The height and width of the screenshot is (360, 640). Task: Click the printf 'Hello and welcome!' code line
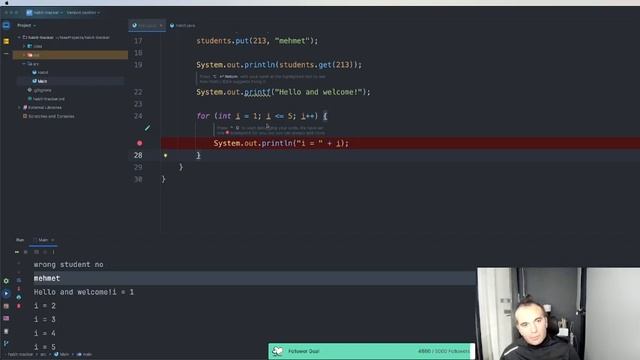pos(283,92)
